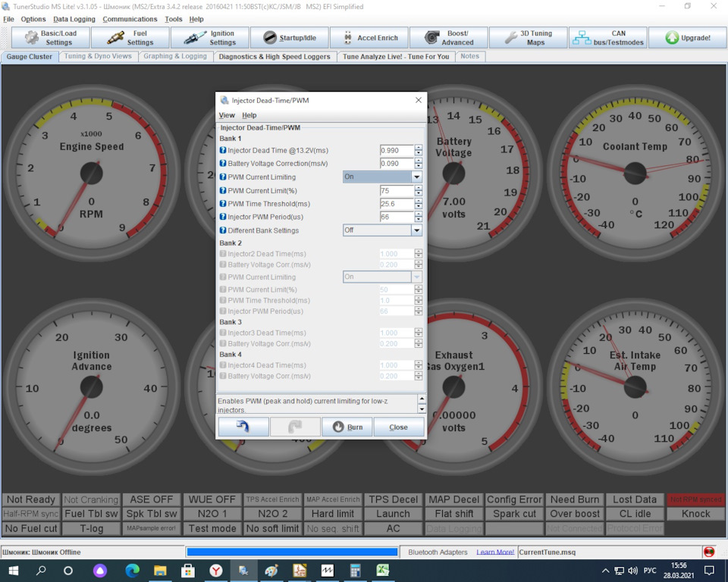Open Basic/Load Settings toolbar menu
Screen dimensions: 728x582
point(51,38)
